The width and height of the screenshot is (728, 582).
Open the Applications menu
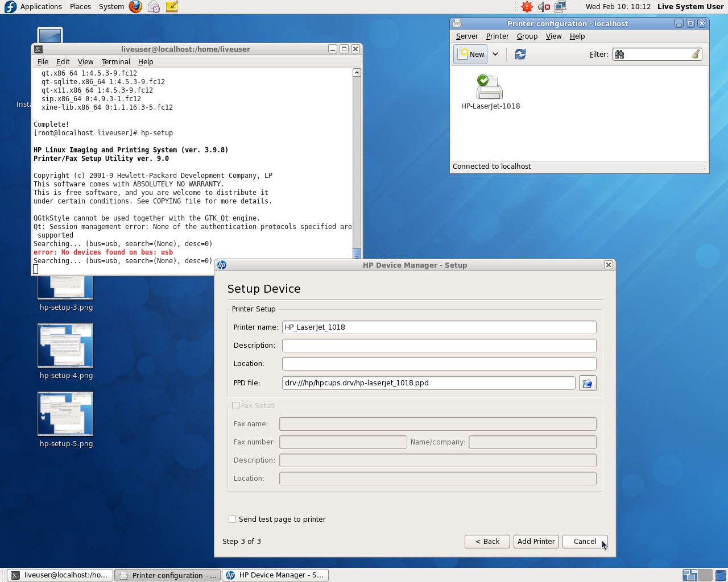point(40,7)
